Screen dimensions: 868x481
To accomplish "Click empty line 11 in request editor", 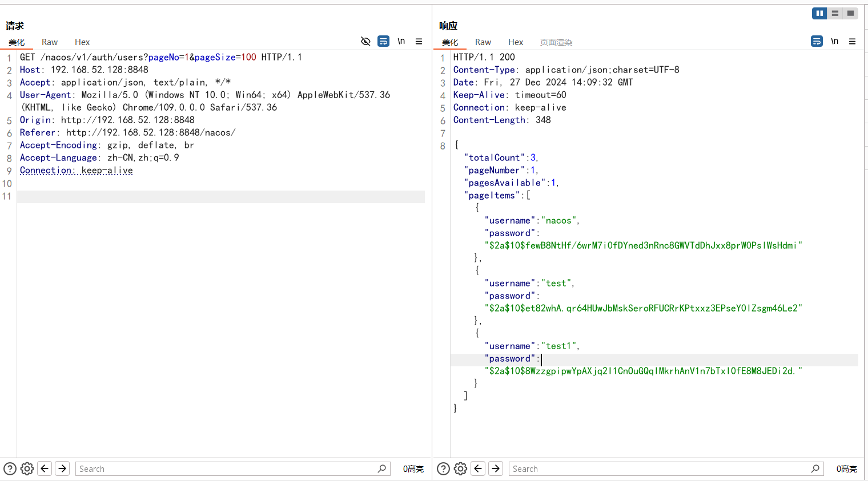I will 221,196.
